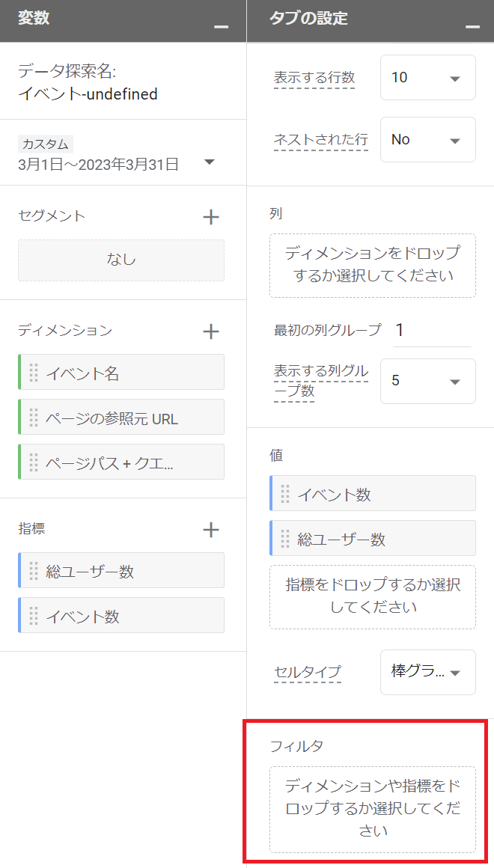Click the 列 dimension drop zone

coord(372,265)
